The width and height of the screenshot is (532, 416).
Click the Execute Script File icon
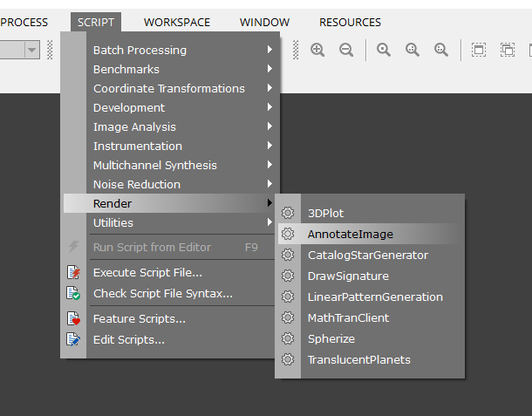tap(74, 273)
